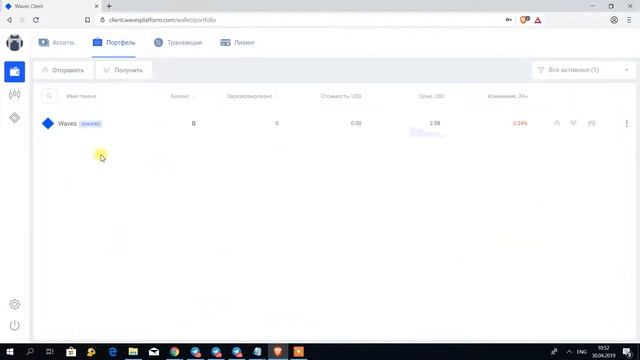Switch to the Транзакции tab
640x360 pixels.
(178, 42)
